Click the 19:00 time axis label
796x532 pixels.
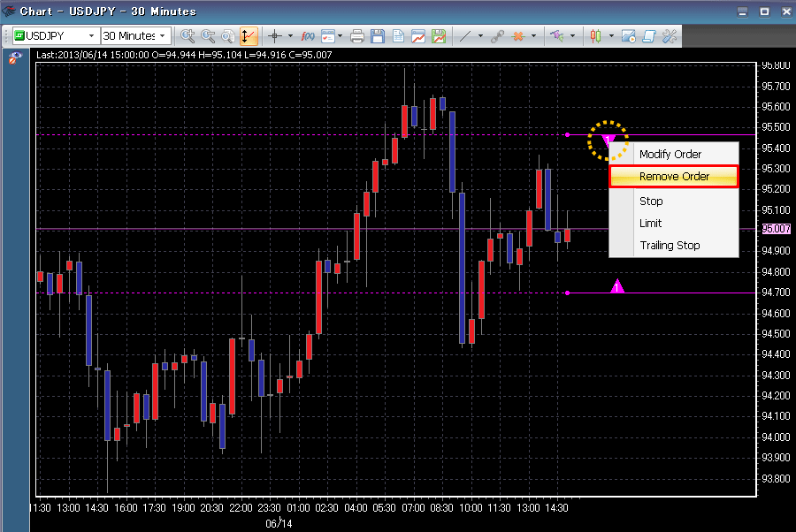(x=183, y=507)
